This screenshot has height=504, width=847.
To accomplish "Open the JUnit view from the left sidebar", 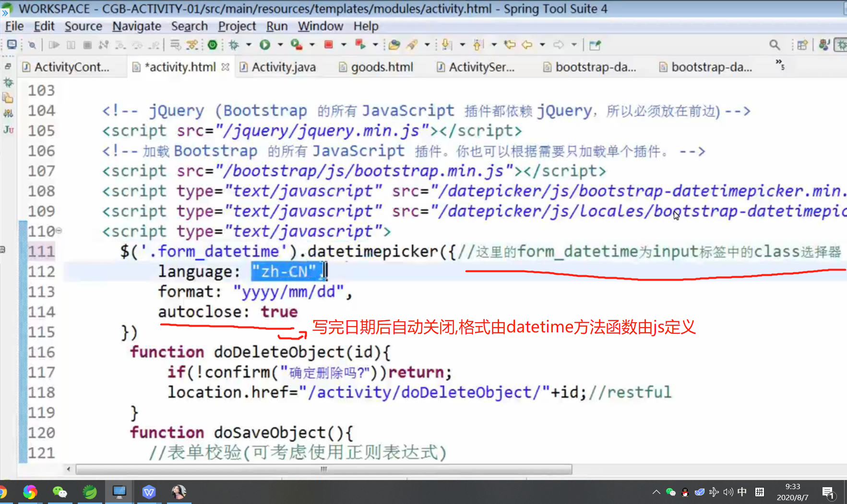I will [8, 129].
